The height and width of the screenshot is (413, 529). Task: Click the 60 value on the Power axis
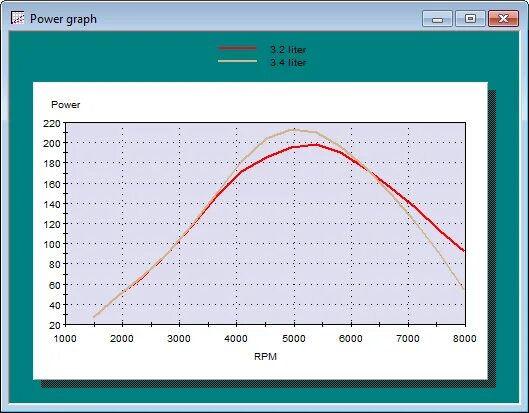pyautogui.click(x=55, y=285)
